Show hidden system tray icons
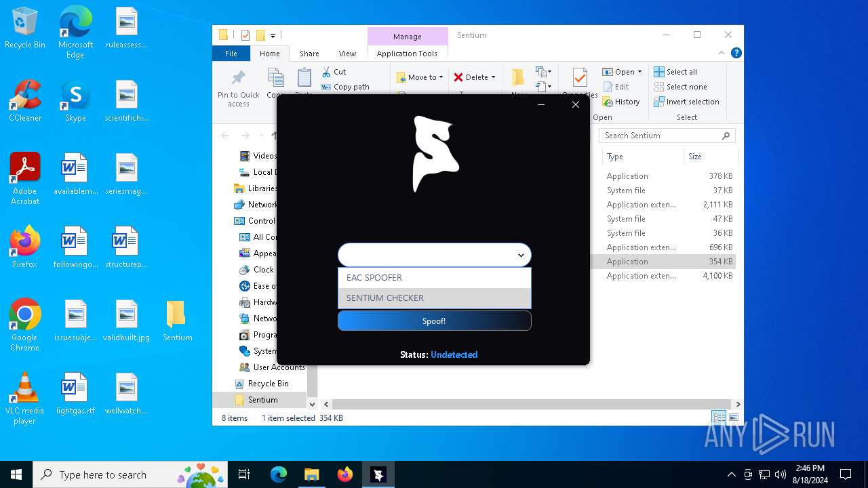Image resolution: width=868 pixels, height=488 pixels. 731,475
